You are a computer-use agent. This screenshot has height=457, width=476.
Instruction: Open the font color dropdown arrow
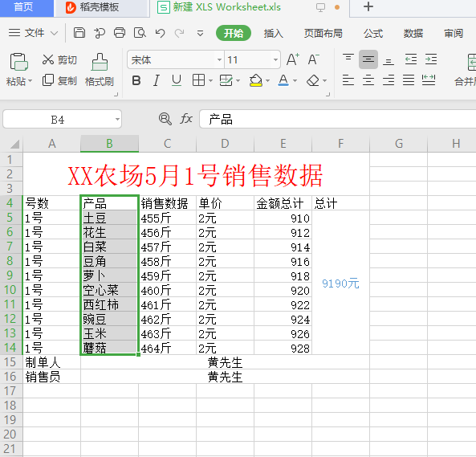[295, 81]
